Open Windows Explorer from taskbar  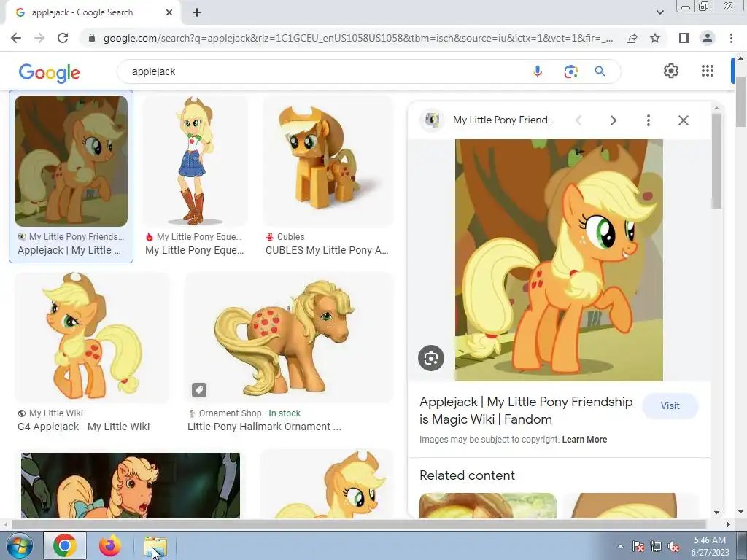(x=155, y=547)
